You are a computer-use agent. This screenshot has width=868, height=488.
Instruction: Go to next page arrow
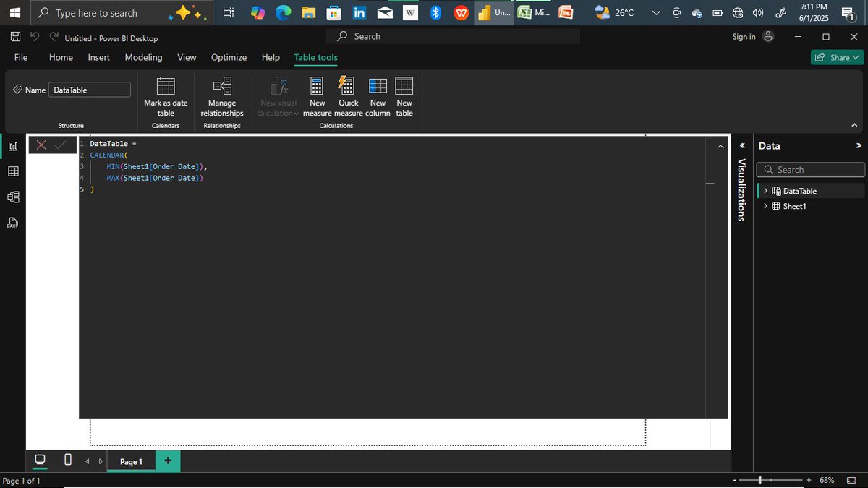tap(101, 461)
